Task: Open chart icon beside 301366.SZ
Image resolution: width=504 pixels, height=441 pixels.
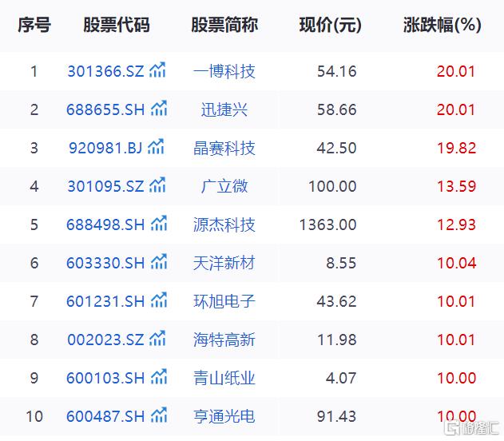Action: pyautogui.click(x=157, y=70)
